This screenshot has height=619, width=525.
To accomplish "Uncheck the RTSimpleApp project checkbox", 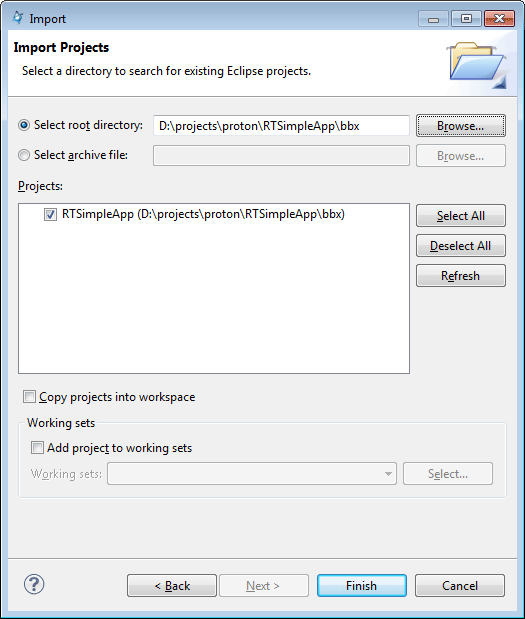I will [50, 215].
